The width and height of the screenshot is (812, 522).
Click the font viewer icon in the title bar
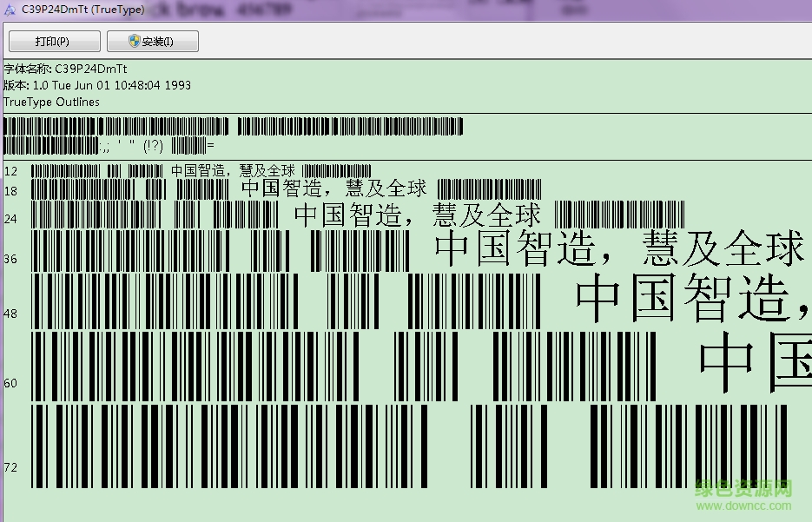(x=9, y=9)
